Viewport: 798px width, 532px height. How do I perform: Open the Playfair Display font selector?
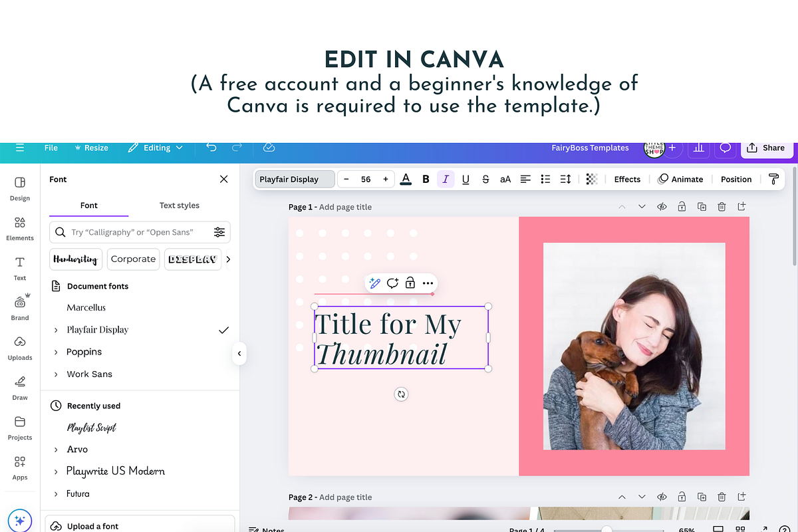coord(295,179)
